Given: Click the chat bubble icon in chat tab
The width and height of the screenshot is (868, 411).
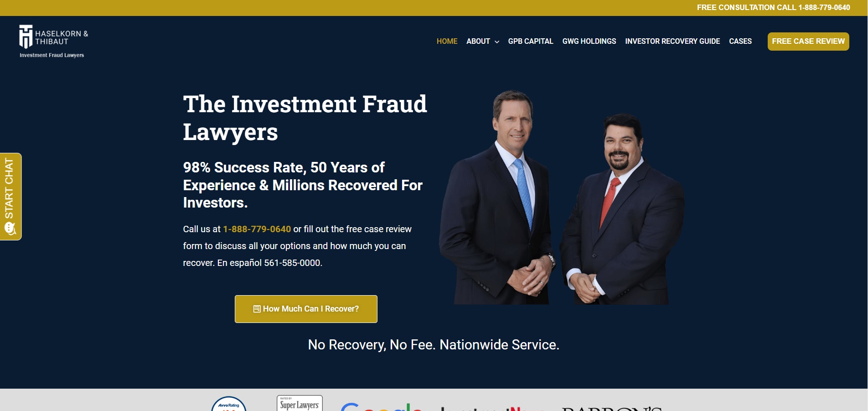Looking at the screenshot, I should click(x=10, y=228).
